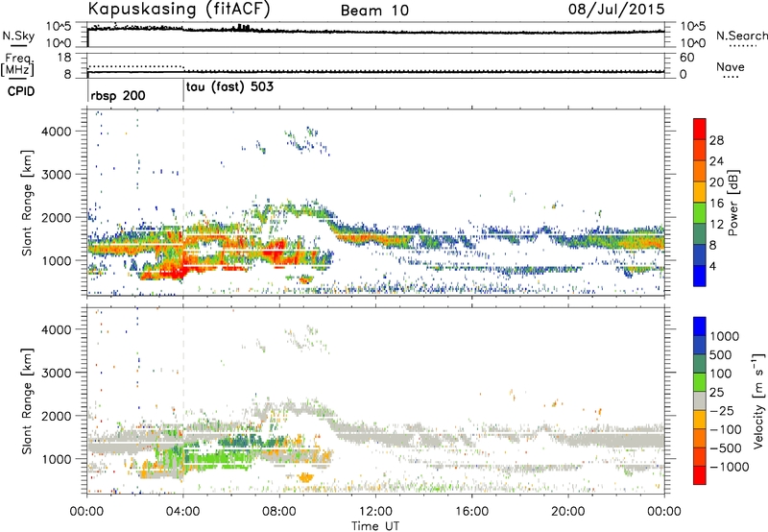Click the 'CPID' row label
The image size is (768, 532).
click(21, 91)
